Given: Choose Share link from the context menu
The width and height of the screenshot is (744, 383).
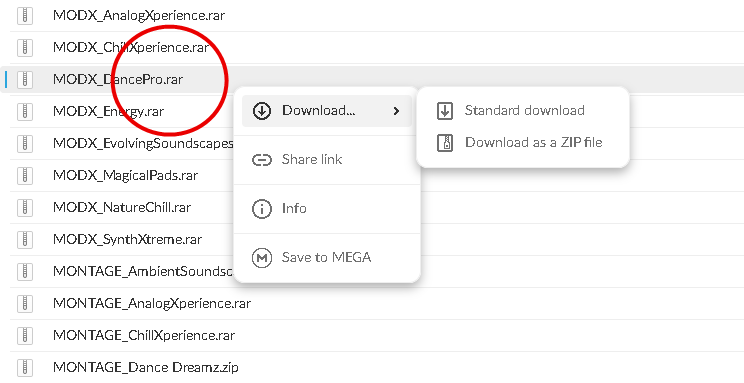Looking at the screenshot, I should tap(327, 160).
